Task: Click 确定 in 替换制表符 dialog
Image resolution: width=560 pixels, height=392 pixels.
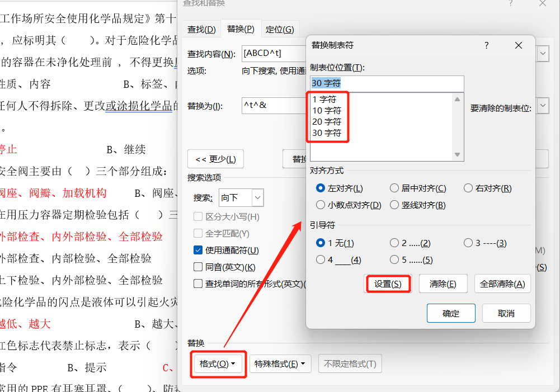Action: (451, 314)
